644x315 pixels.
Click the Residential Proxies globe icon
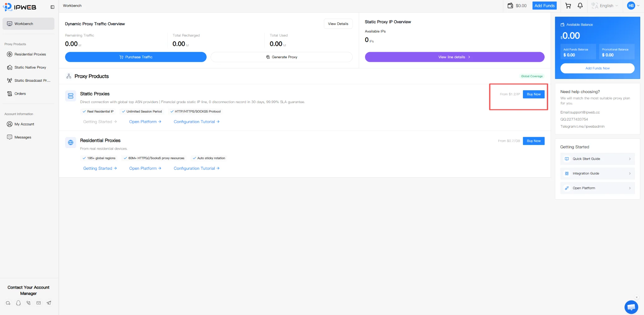tap(71, 142)
